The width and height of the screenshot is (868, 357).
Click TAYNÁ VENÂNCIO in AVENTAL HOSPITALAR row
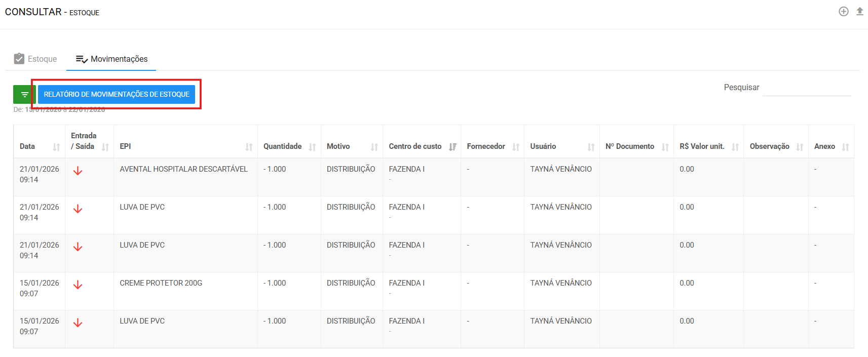coord(561,169)
